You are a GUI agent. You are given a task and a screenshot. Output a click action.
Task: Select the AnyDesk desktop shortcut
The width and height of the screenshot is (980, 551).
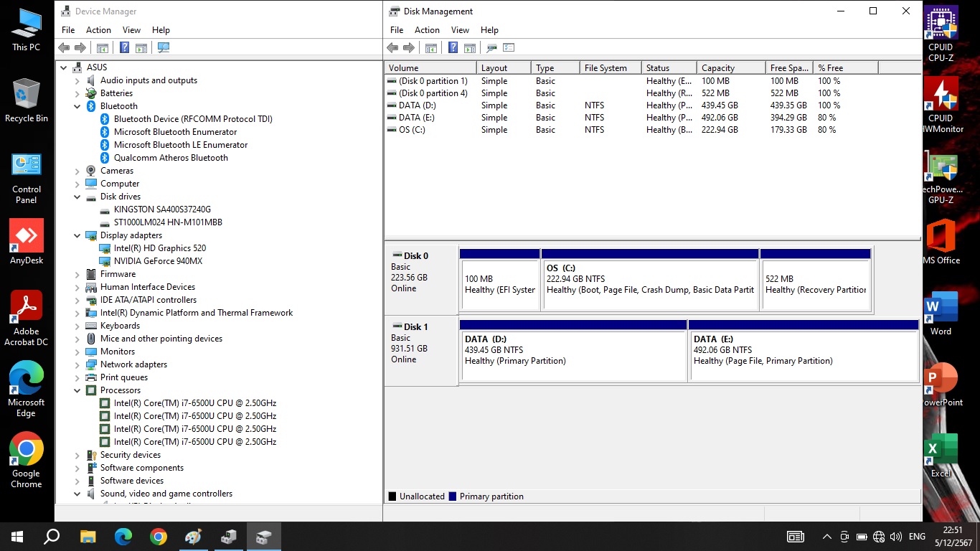(x=27, y=242)
